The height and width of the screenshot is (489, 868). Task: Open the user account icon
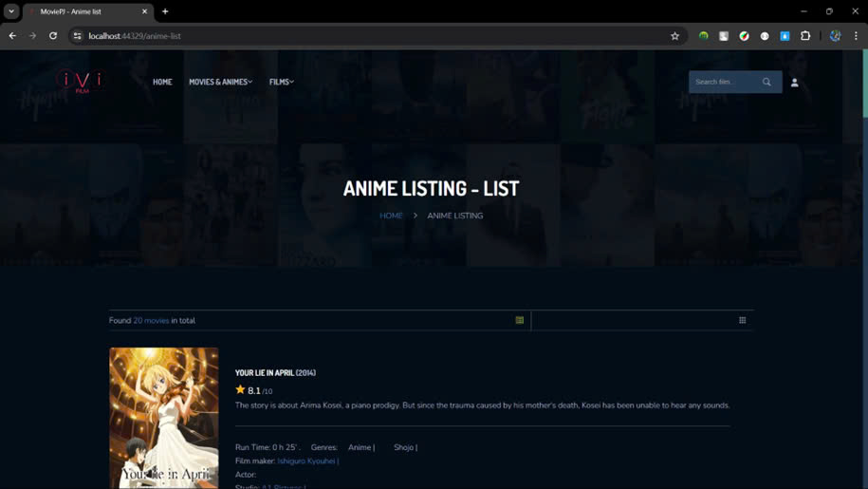794,83
